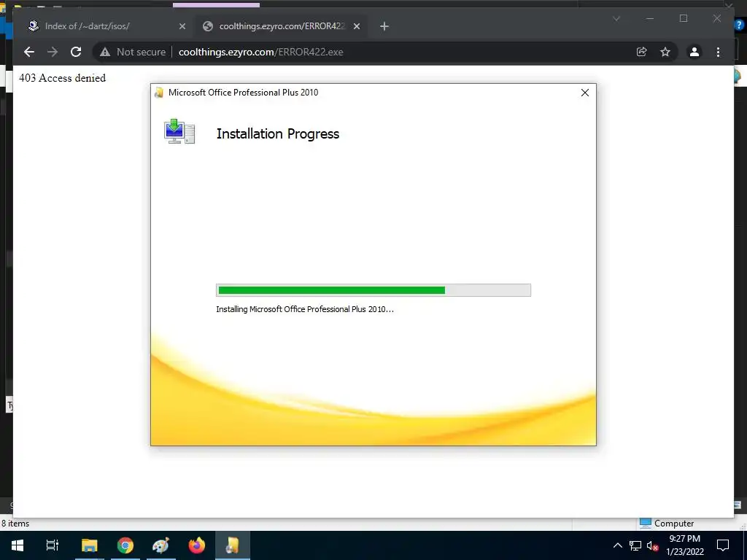Screen dimensions: 747x560
Task: Close the Index of /~dartz/isos/ tab
Action: [x=182, y=26]
